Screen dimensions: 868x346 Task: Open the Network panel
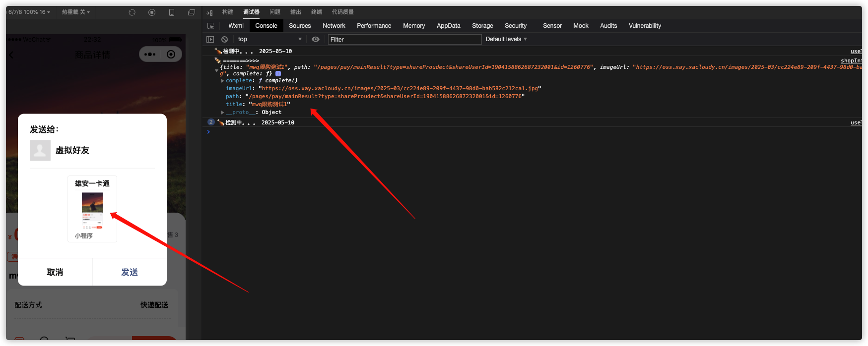click(334, 26)
